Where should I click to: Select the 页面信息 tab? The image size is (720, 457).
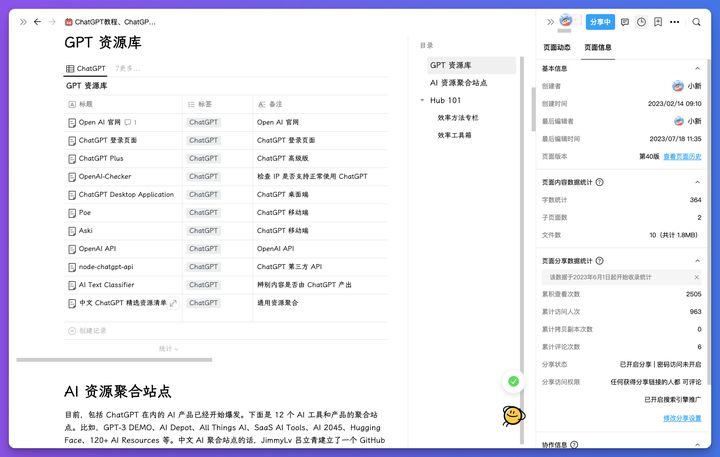[x=597, y=47]
